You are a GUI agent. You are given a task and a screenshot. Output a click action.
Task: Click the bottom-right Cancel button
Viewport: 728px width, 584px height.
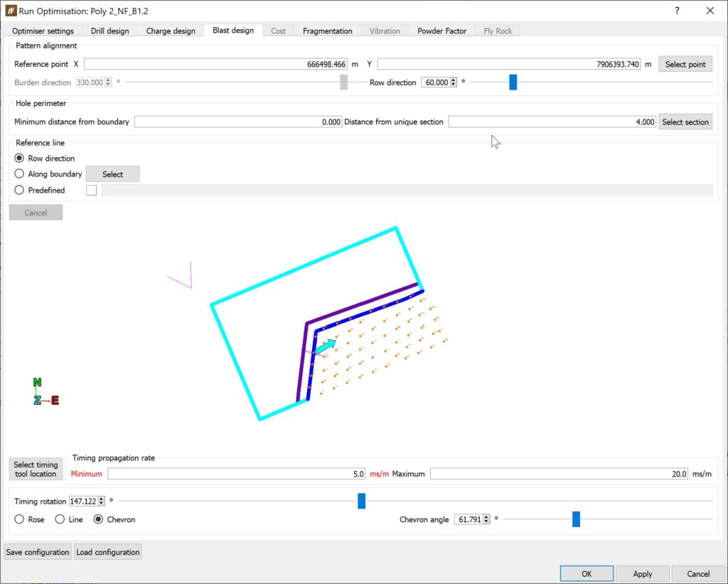tap(698, 574)
